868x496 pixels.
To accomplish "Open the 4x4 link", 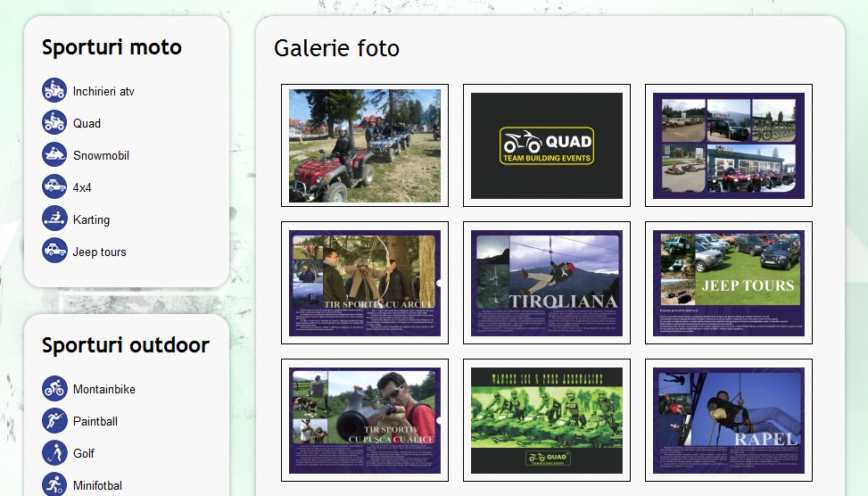I will coord(82,187).
